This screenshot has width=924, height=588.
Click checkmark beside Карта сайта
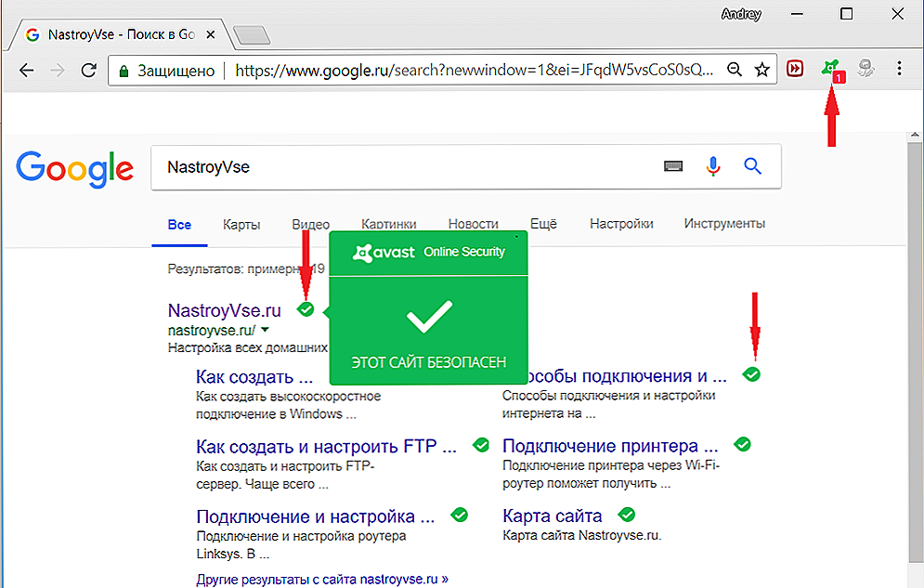(627, 515)
